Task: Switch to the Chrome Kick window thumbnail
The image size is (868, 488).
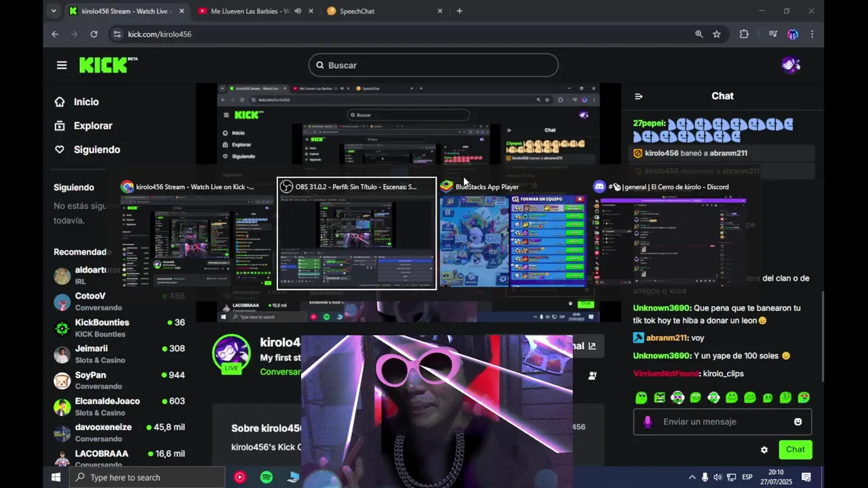Action: 196,233
